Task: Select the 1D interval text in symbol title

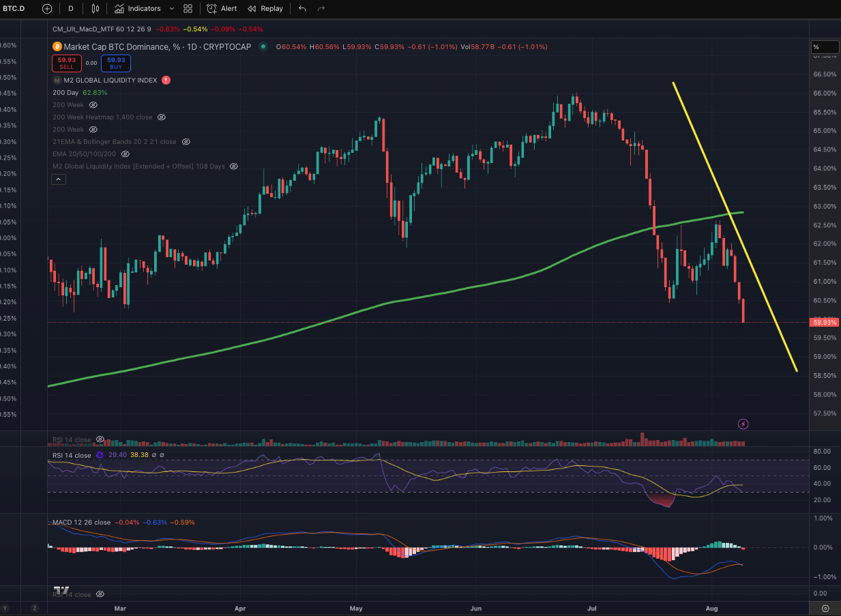Action: point(193,46)
